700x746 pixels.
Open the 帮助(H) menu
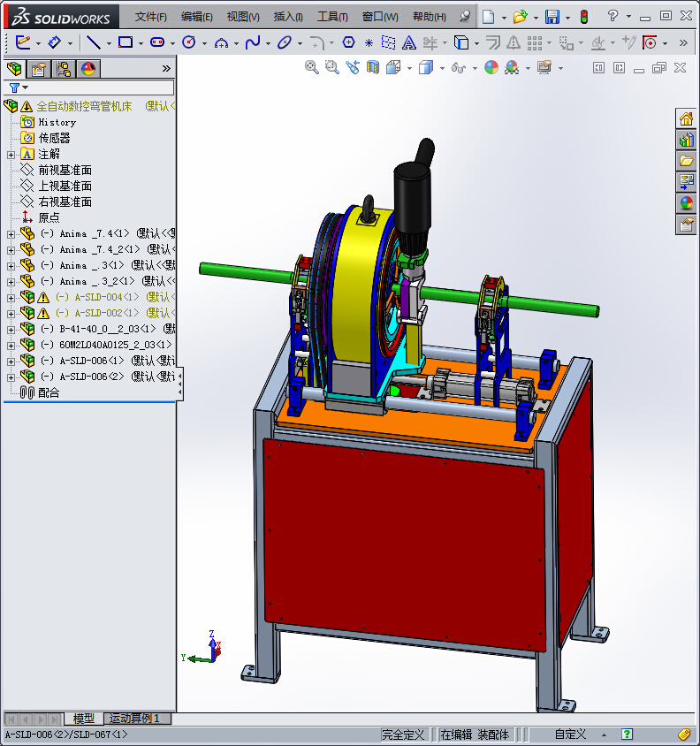(x=430, y=17)
